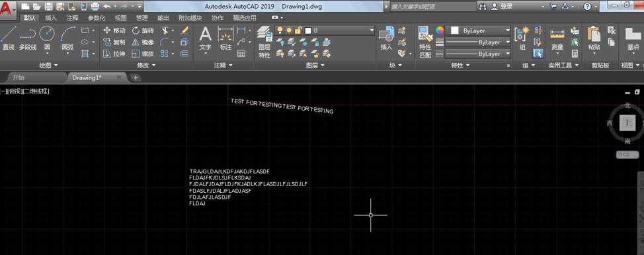Screen dimensions: 644x255
Task: Click the Sign in (登录) button
Action: pos(502,7)
